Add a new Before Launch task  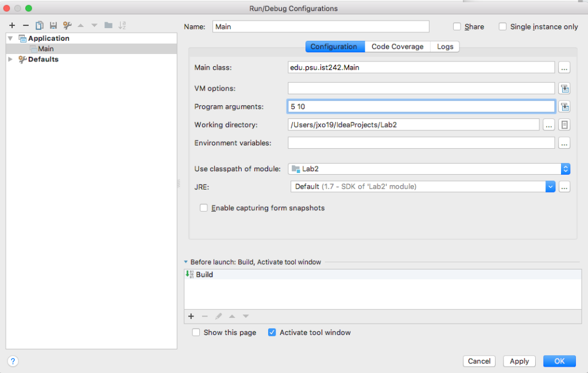pos(191,316)
